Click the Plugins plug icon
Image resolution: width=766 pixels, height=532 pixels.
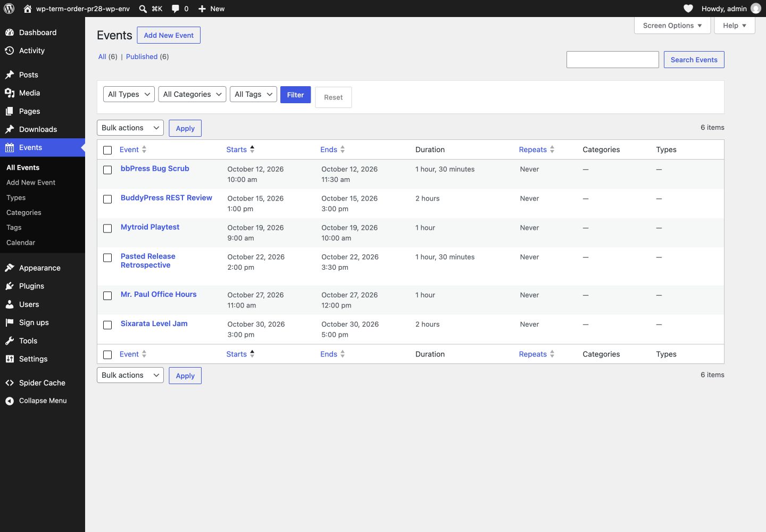click(10, 286)
